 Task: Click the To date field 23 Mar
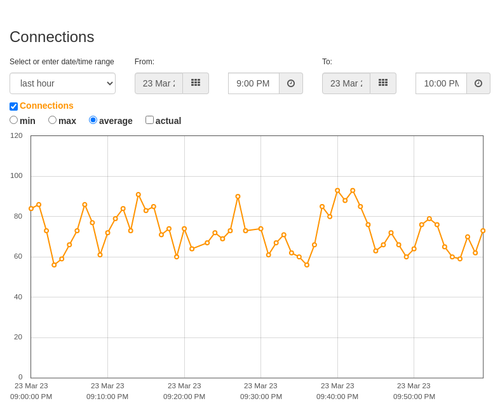click(346, 83)
